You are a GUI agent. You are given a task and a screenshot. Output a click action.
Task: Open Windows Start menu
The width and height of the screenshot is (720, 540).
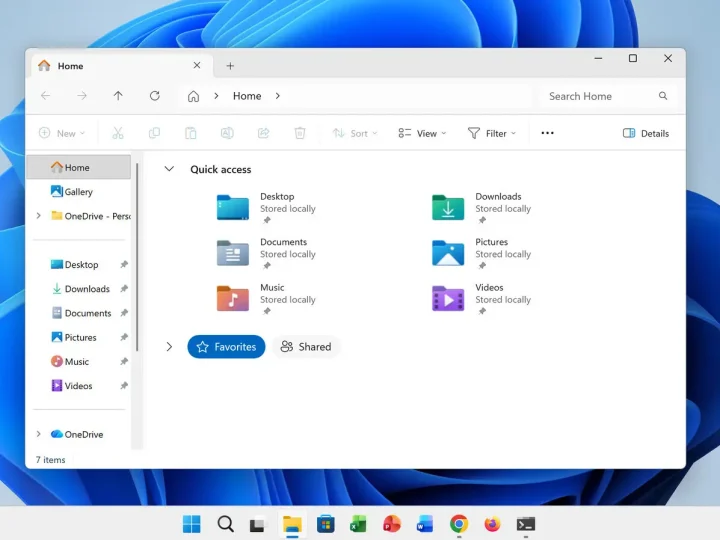191,524
